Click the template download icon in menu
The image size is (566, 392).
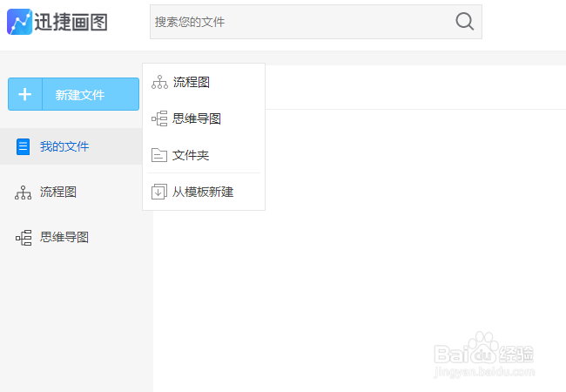click(159, 192)
